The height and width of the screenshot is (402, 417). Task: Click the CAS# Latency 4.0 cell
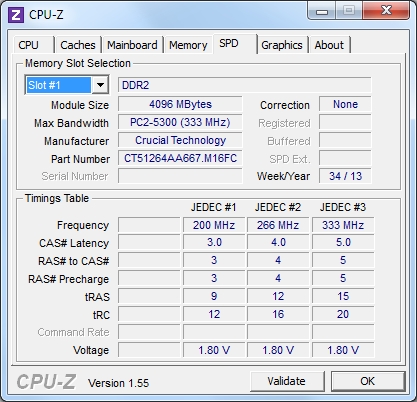278,242
